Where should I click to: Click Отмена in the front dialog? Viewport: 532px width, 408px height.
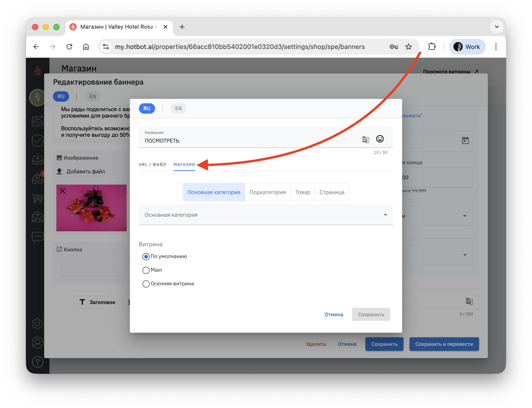coord(334,315)
